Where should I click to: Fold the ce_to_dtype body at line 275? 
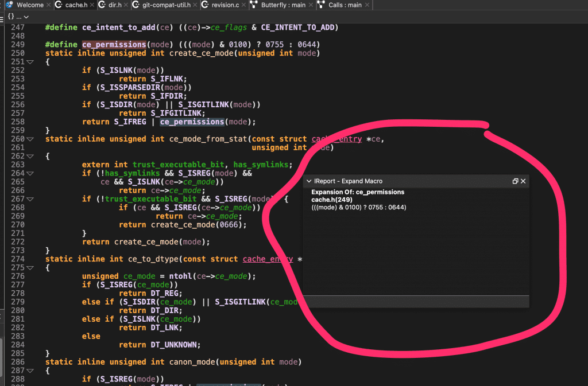(30, 268)
